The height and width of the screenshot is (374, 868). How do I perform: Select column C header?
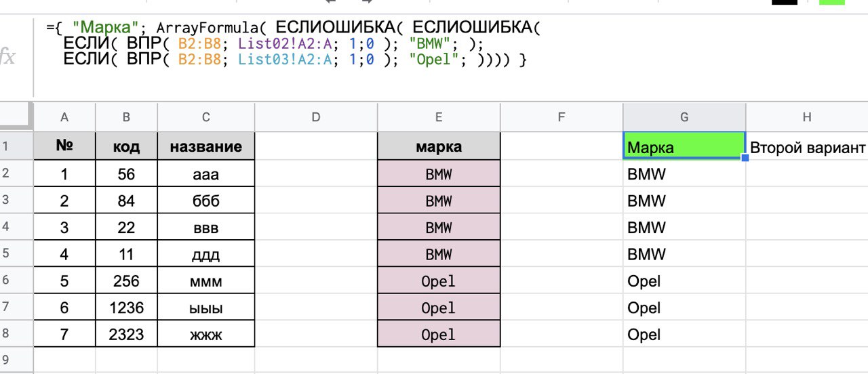coord(206,117)
